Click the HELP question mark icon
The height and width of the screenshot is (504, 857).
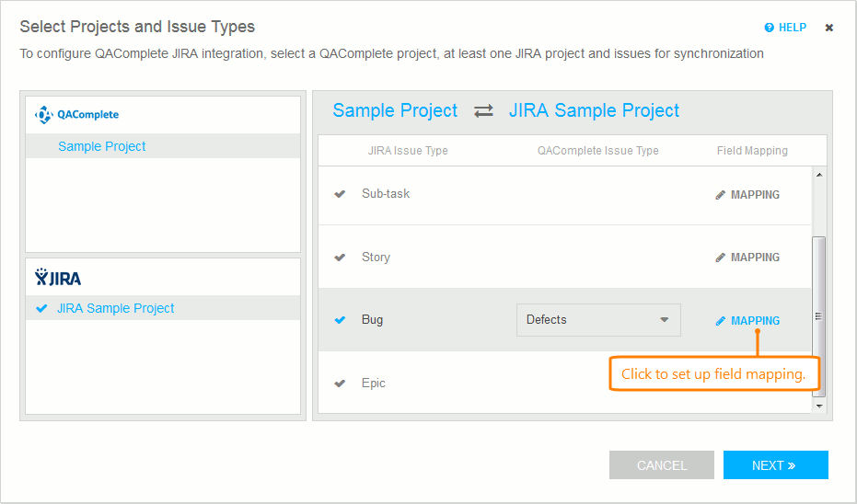(x=769, y=28)
